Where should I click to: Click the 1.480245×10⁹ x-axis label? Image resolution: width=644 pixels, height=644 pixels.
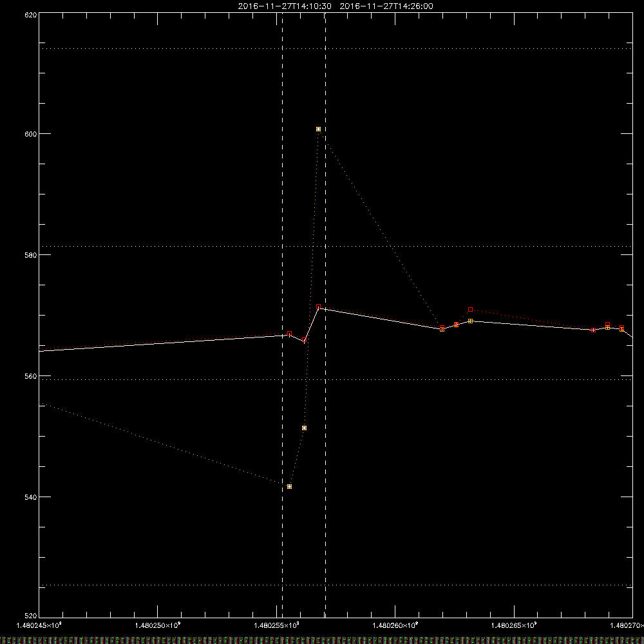tap(39, 625)
